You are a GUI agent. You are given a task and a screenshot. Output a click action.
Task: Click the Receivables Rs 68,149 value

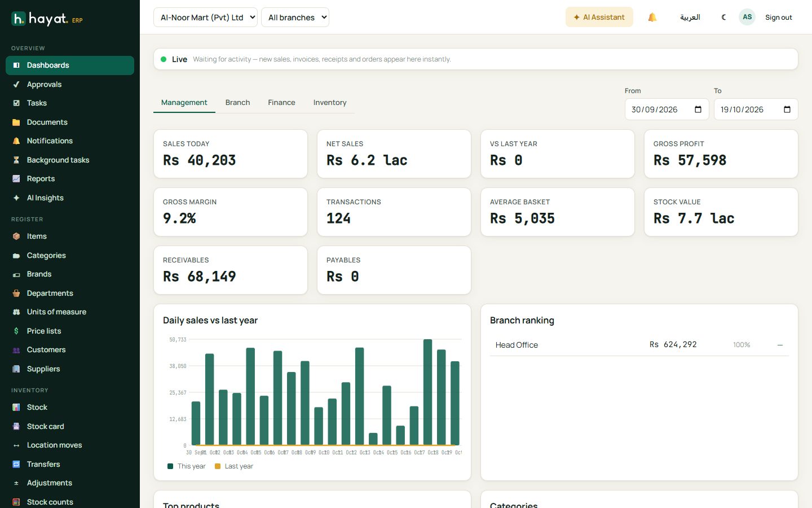coord(200,277)
